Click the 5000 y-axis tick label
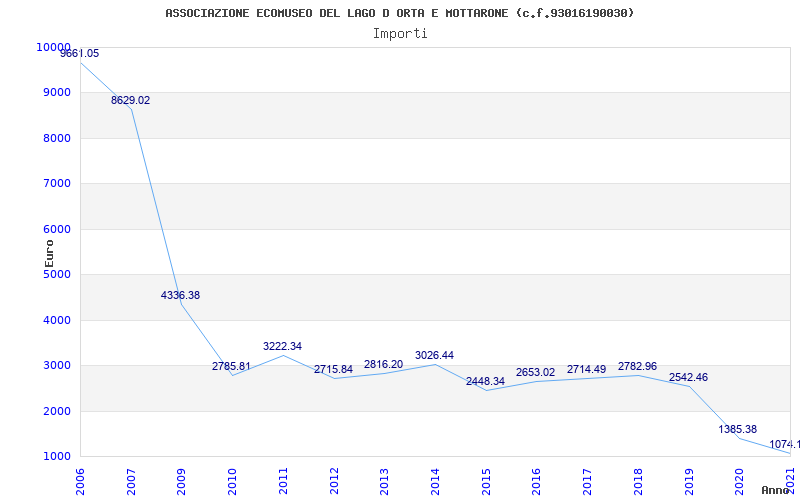 (57, 274)
